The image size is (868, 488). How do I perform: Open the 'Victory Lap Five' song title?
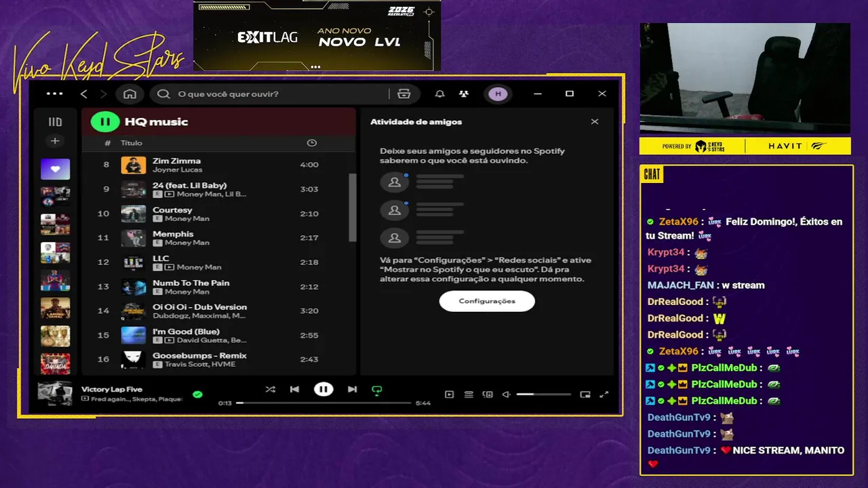[112, 389]
